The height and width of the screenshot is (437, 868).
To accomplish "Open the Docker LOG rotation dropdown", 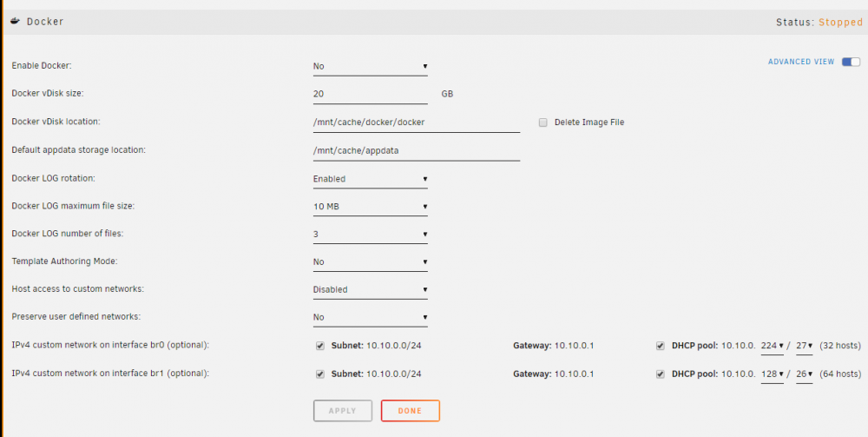I will [x=371, y=179].
